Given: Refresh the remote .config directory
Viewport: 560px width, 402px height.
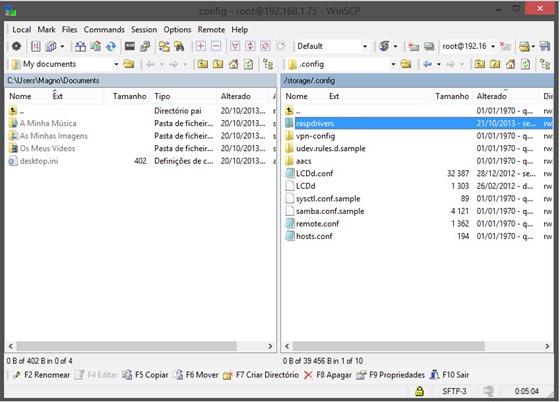Looking at the screenshot, I should click(x=525, y=64).
